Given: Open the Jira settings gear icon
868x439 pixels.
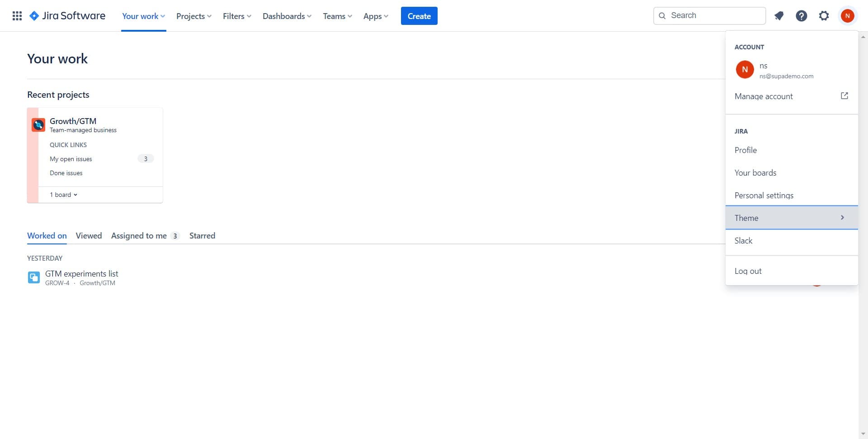Looking at the screenshot, I should 824,15.
